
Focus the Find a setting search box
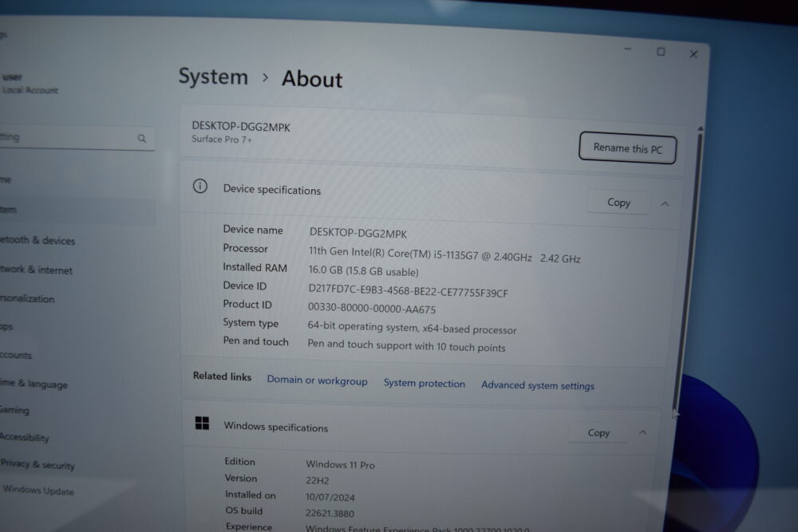click(77, 138)
